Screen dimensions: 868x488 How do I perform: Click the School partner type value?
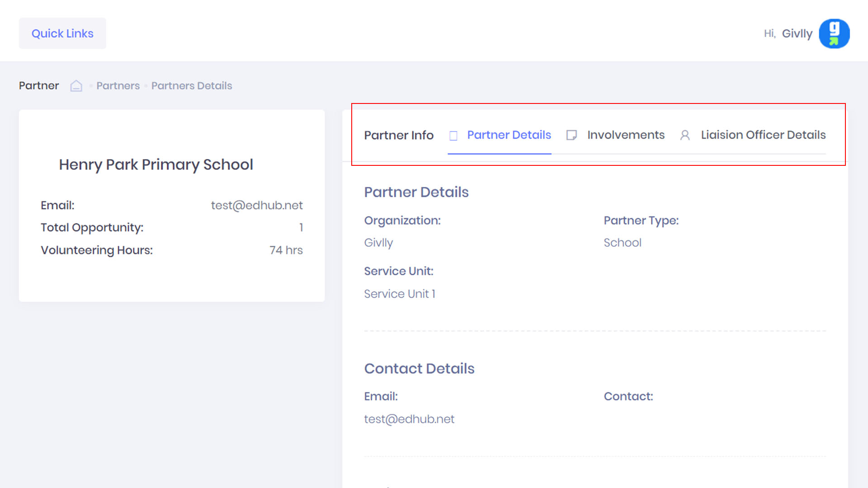623,243
